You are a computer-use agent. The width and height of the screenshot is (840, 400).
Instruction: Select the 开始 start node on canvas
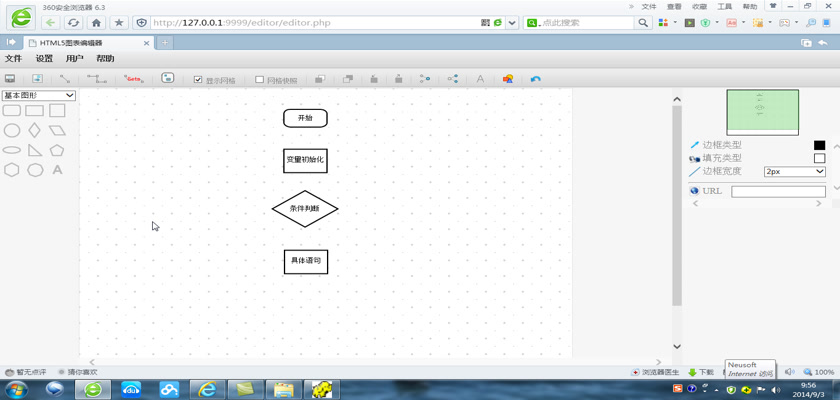pyautogui.click(x=305, y=118)
